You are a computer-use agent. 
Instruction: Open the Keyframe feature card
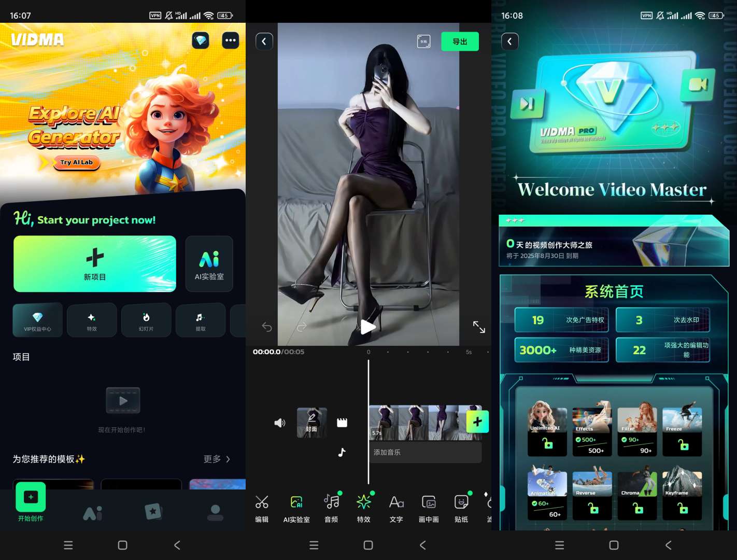click(682, 493)
